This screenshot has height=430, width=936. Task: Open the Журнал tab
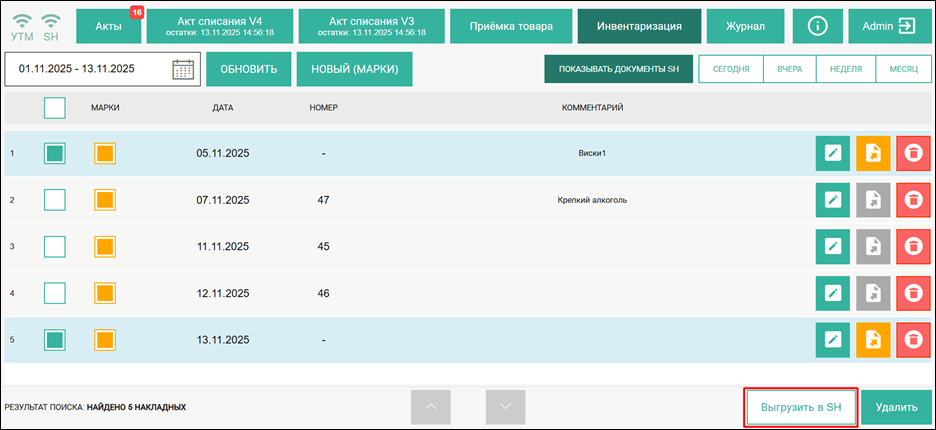point(745,26)
